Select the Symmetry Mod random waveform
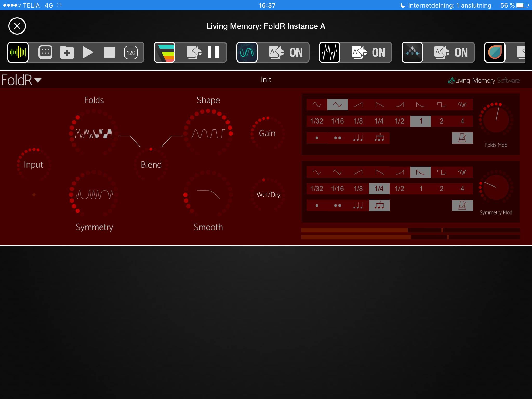The width and height of the screenshot is (532, 399). coord(462,172)
